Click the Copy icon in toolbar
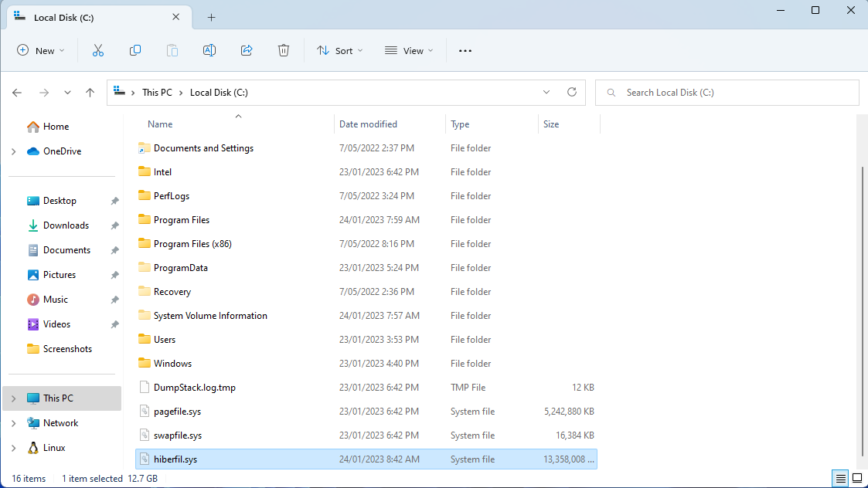 click(135, 50)
